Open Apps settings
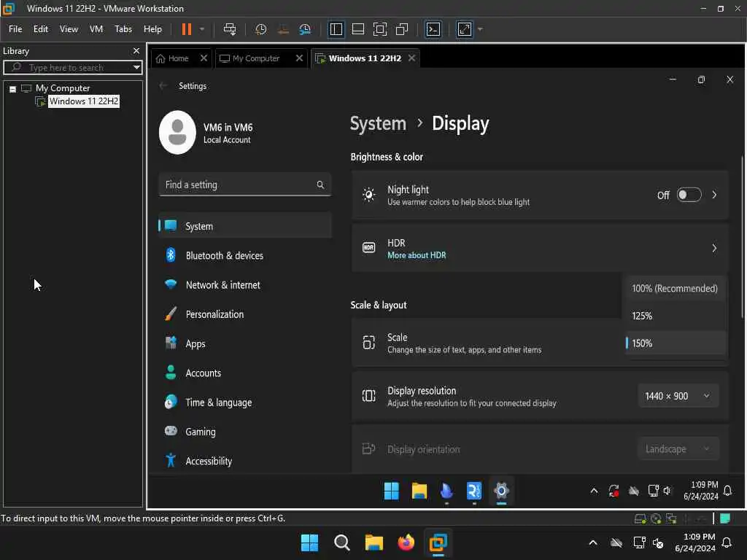This screenshot has width=747, height=560. point(245,343)
